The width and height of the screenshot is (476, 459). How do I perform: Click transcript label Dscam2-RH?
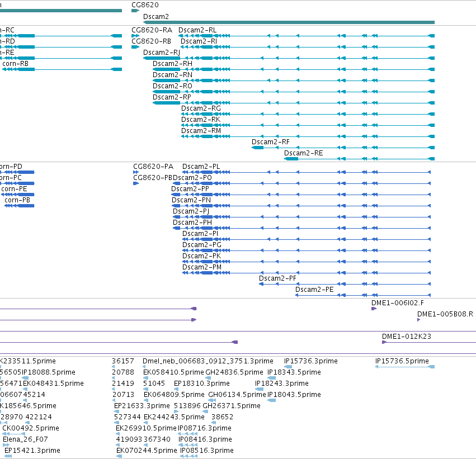[172, 64]
